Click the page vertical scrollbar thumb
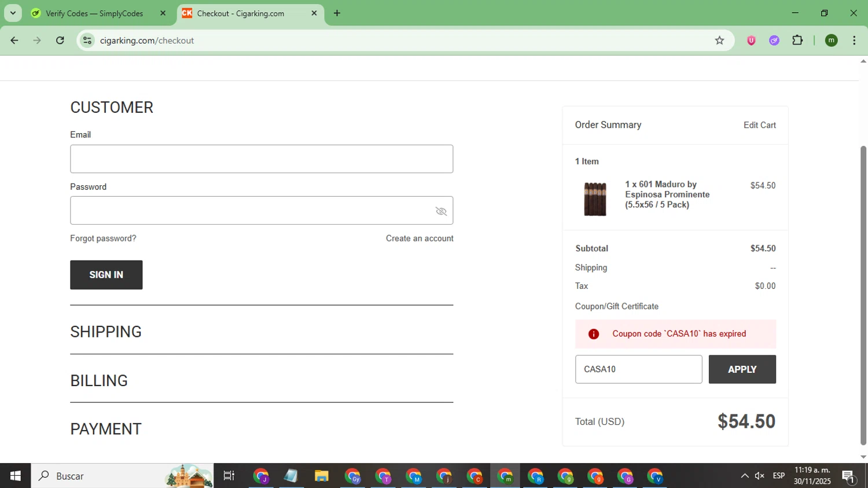The height and width of the screenshot is (488, 868). click(863, 295)
